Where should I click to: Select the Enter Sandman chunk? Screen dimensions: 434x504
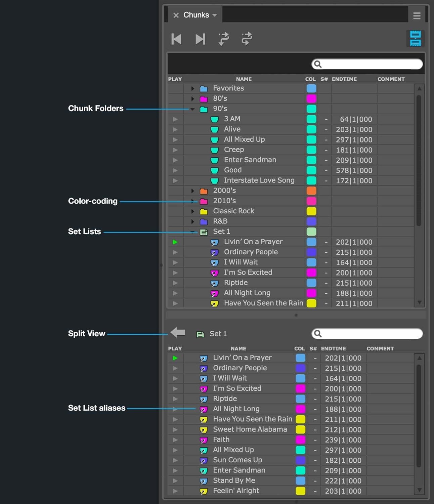250,160
